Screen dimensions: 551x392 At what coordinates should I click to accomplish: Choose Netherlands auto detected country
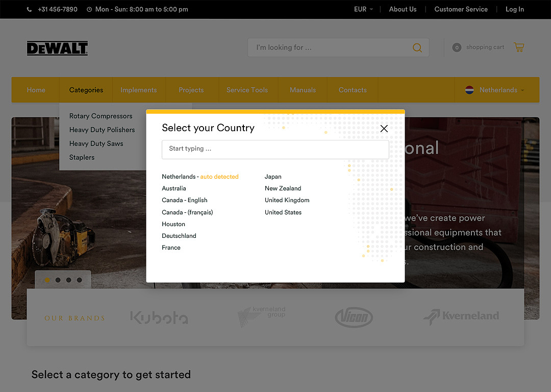(200, 177)
